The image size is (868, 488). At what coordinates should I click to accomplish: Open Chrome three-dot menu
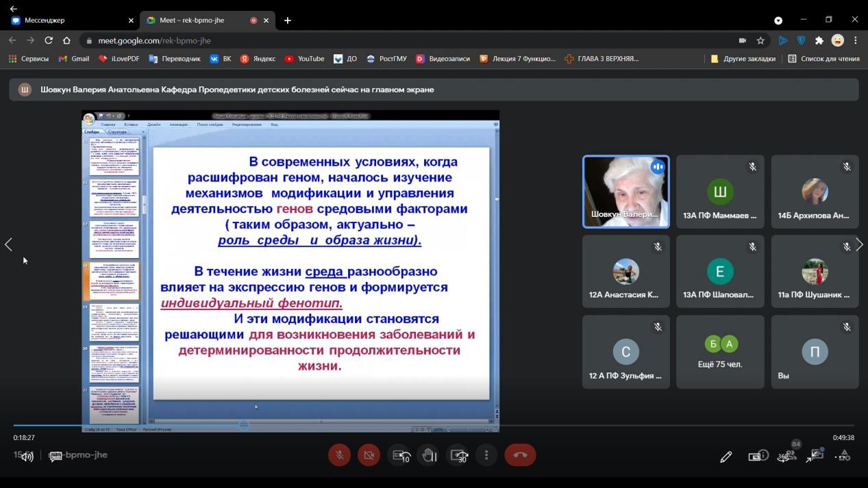pos(856,40)
